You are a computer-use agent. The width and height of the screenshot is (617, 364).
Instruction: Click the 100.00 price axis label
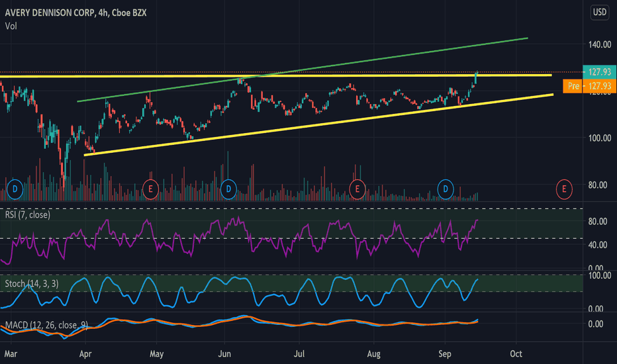click(600, 138)
